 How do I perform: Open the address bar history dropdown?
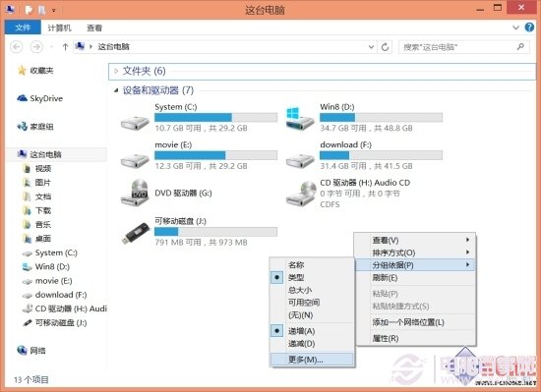371,46
